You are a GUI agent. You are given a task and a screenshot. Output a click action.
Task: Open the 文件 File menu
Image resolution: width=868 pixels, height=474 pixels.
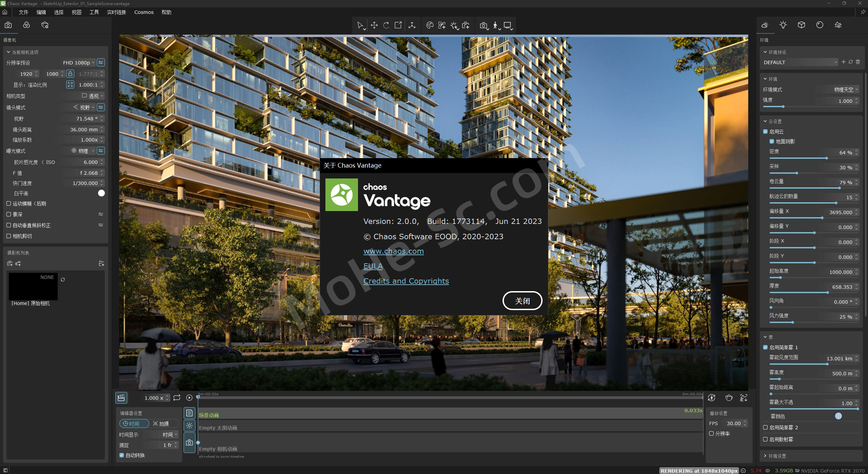pyautogui.click(x=23, y=12)
